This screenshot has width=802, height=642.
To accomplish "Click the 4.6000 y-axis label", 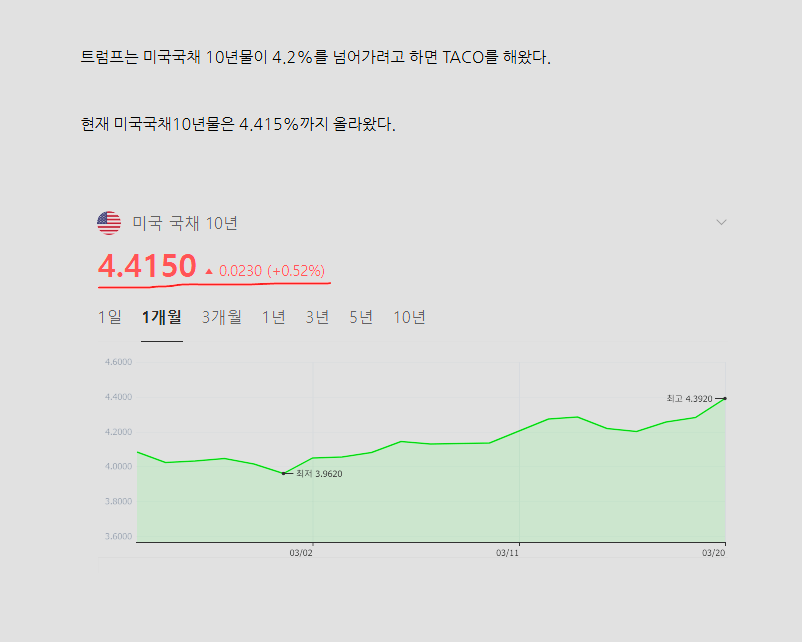I will click(x=118, y=362).
